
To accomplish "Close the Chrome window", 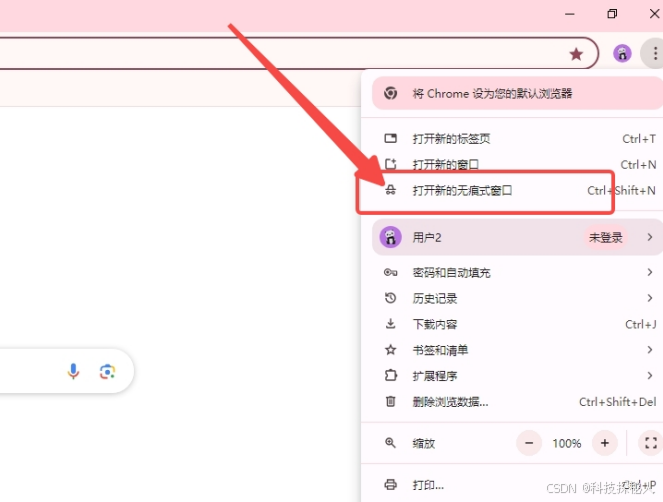I will 654,14.
